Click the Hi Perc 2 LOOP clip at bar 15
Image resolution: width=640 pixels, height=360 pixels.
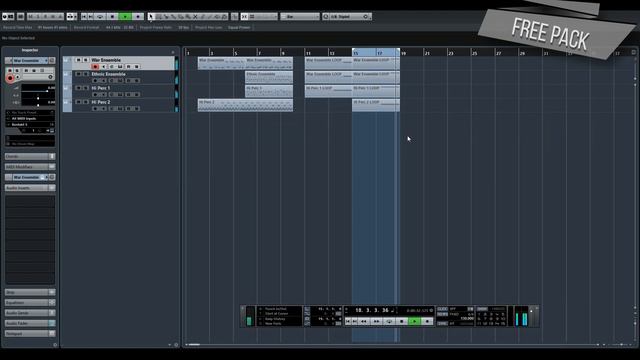(376, 105)
